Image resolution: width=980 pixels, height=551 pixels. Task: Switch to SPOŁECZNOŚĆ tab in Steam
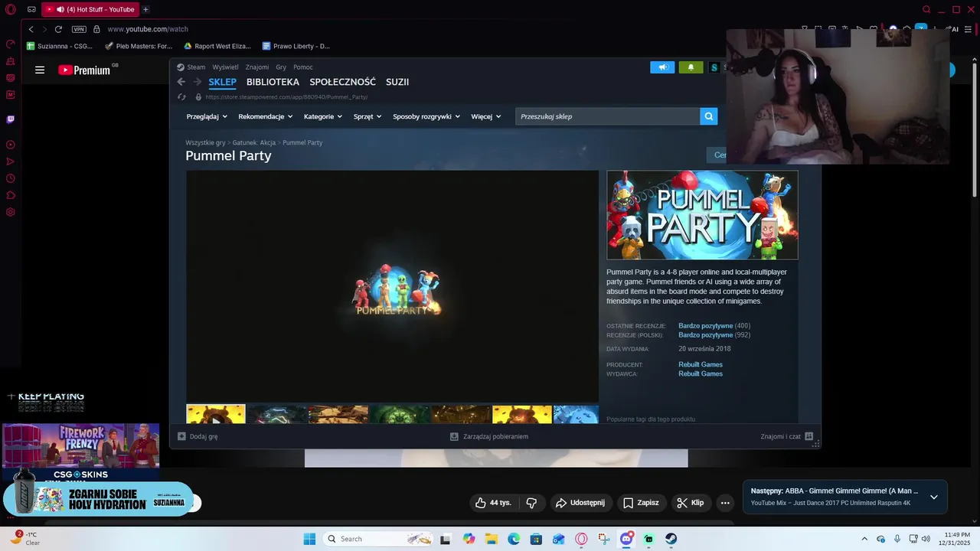(342, 82)
